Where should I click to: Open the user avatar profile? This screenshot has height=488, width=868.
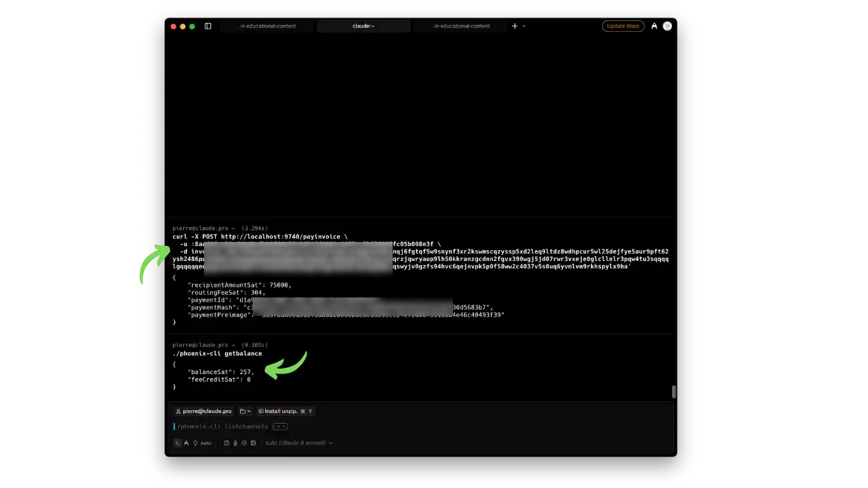(667, 26)
